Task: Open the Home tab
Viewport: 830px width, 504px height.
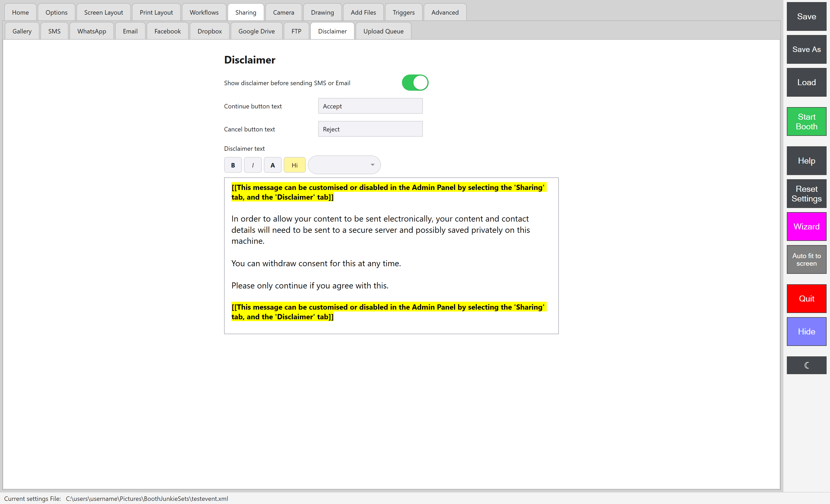Action: click(21, 13)
